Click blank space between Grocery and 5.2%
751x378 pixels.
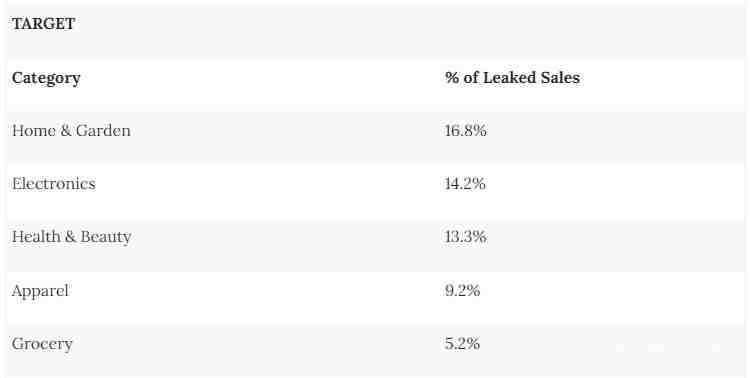(259, 344)
